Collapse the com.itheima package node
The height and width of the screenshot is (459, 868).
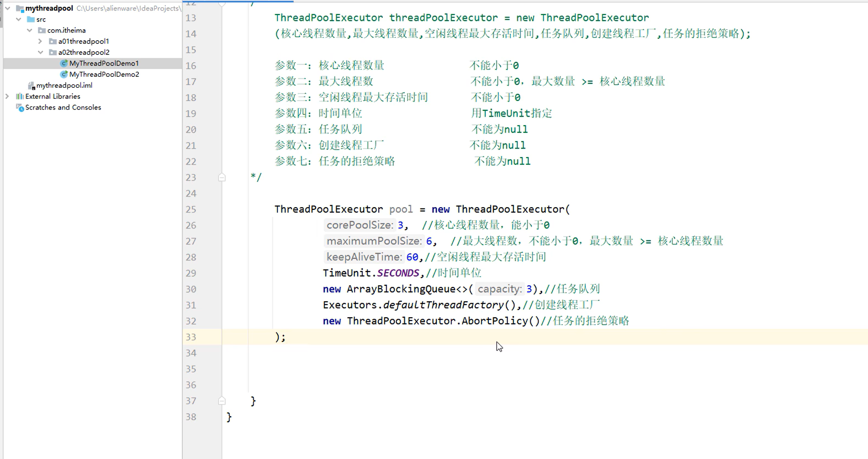tap(29, 30)
